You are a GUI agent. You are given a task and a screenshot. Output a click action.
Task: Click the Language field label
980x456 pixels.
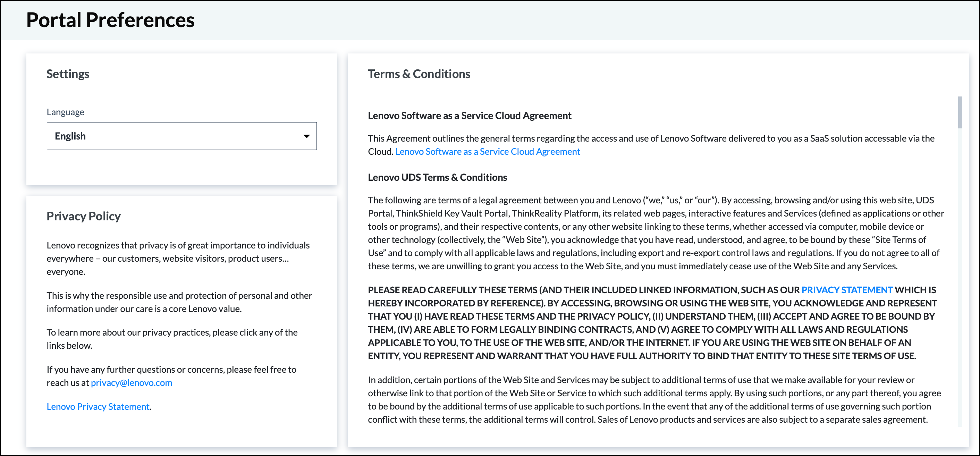point(66,112)
